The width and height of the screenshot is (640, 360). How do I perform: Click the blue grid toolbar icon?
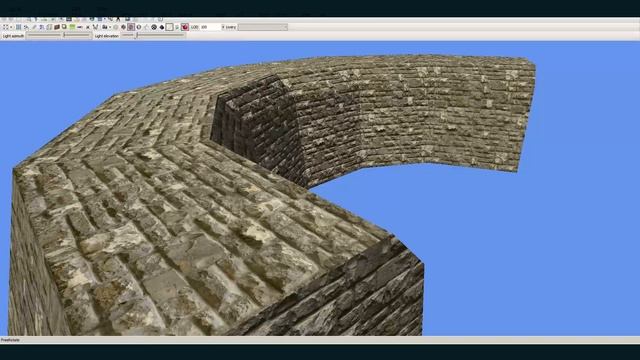18,27
